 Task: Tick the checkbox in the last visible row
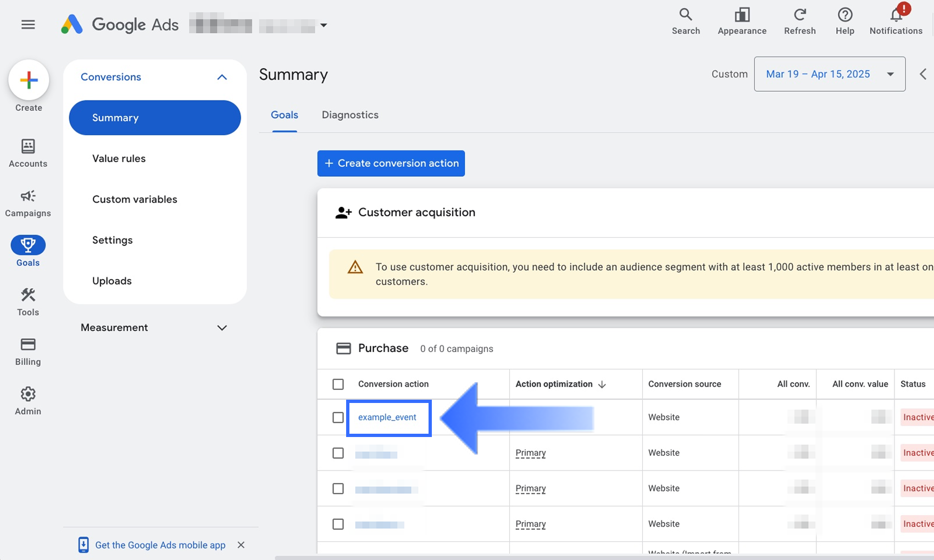point(338,524)
